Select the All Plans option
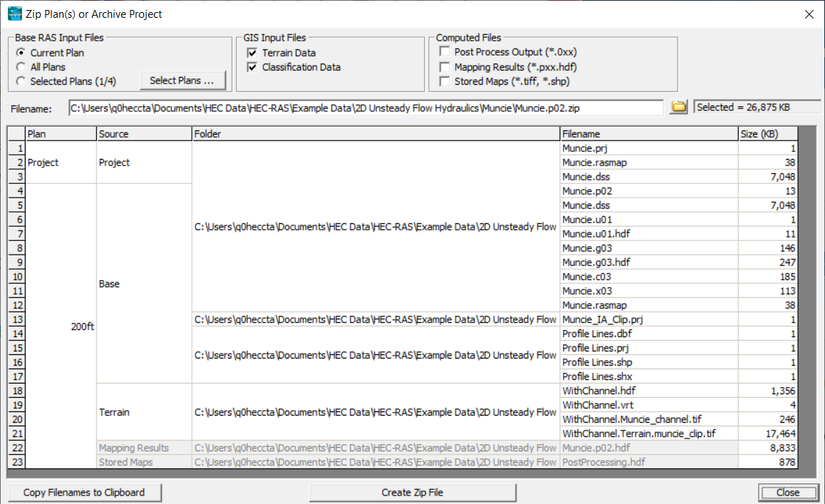The image size is (825, 504). [x=21, y=67]
